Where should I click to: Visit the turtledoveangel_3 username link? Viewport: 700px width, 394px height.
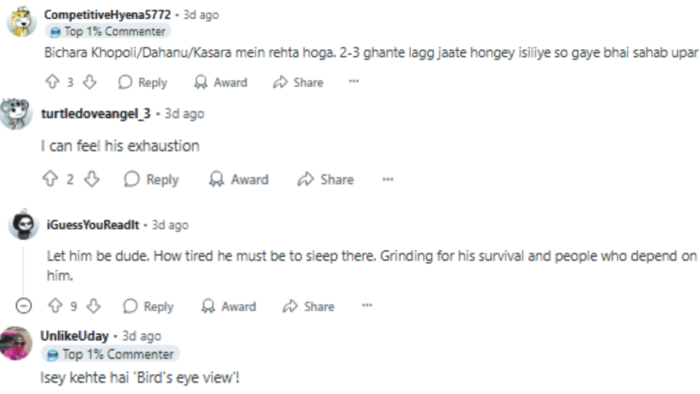pyautogui.click(x=96, y=114)
